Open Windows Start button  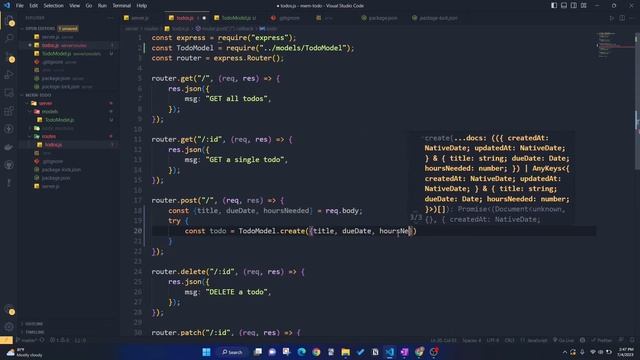206,352
